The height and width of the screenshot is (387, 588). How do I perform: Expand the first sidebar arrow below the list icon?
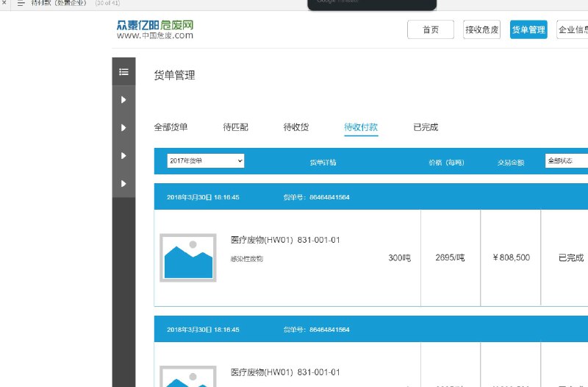point(123,100)
